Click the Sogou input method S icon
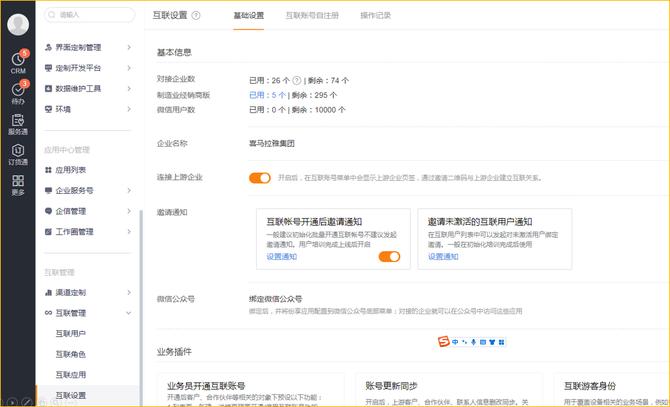The width and height of the screenshot is (670, 407). (444, 343)
